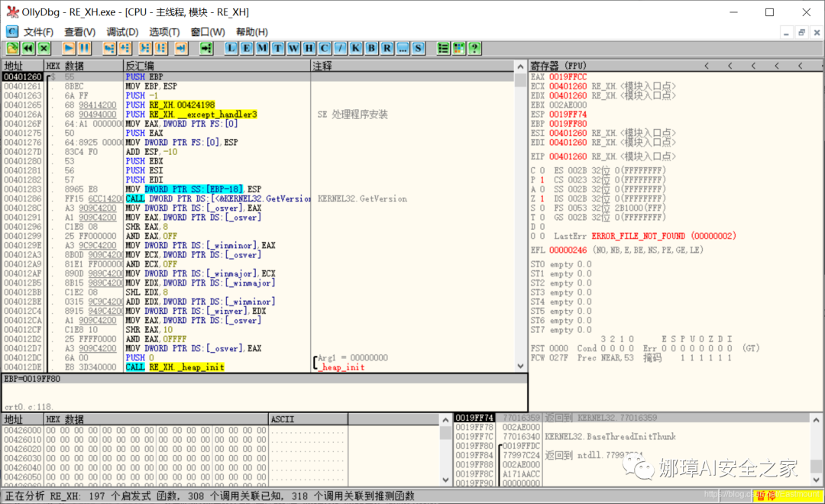Open appearance color options icon

[x=459, y=48]
